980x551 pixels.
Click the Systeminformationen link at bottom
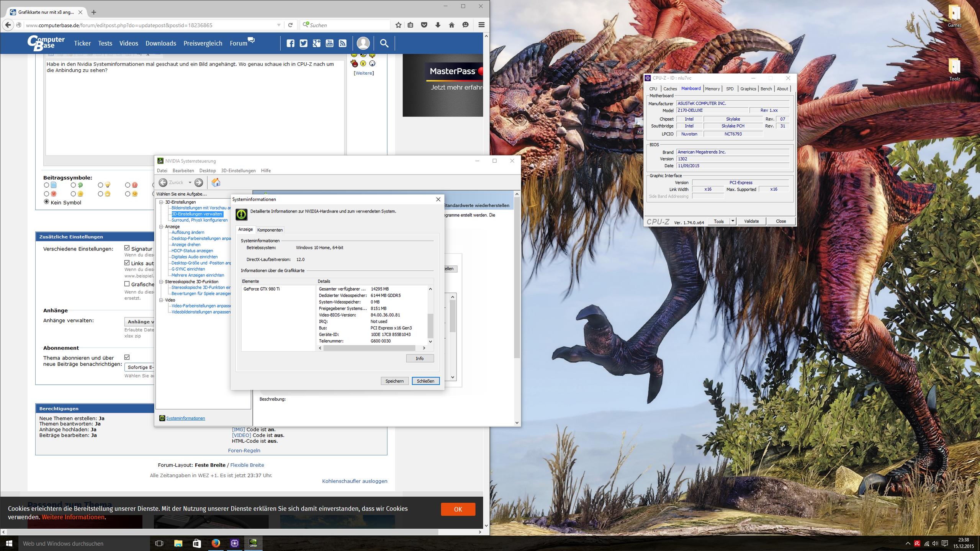(x=185, y=418)
